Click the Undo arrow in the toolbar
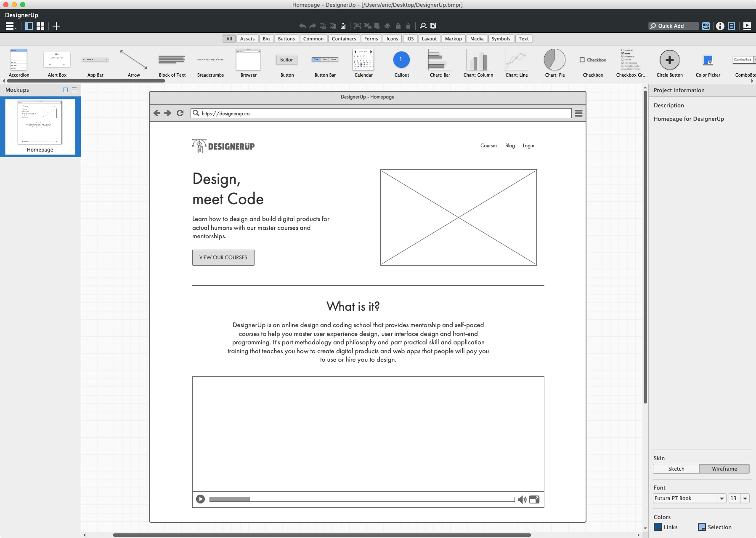The image size is (756, 538). 302,26
